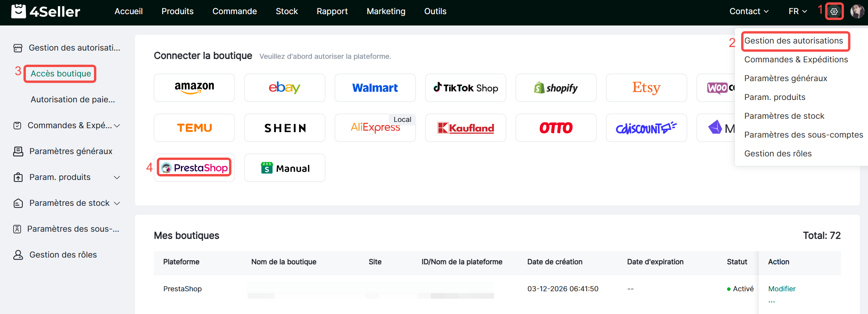Screen dimensions: 868x314
Task: Select the Kaufland platform tile
Action: pos(466,128)
